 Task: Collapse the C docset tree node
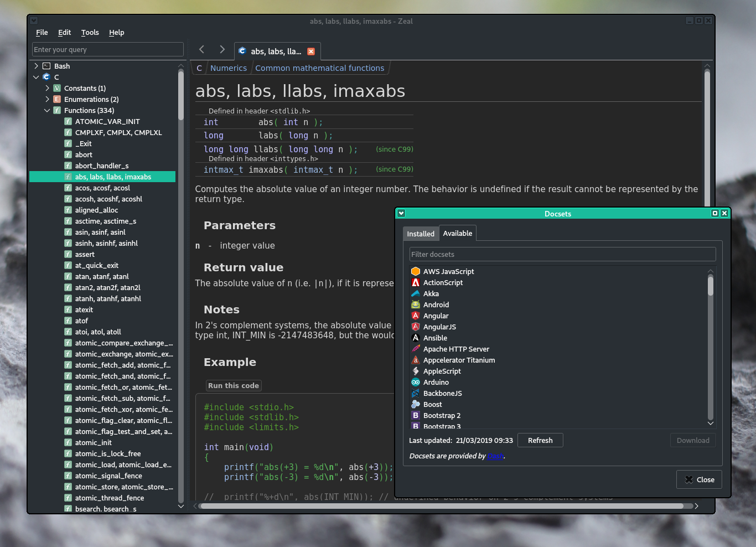[37, 77]
